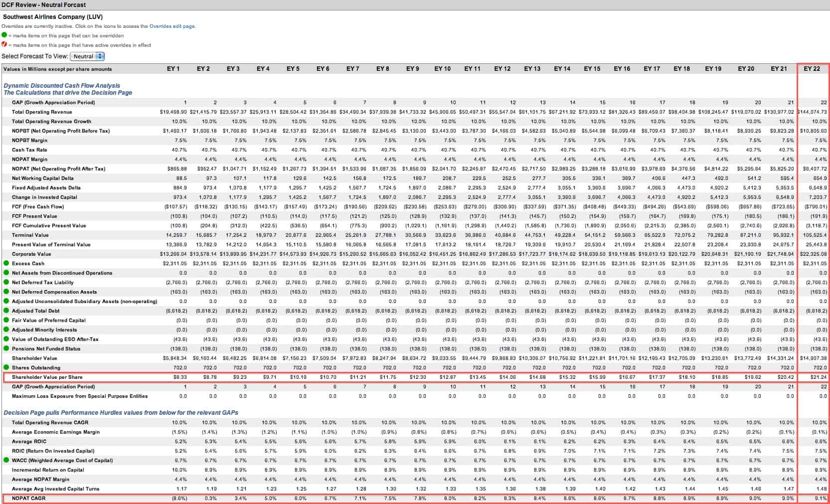Screen dimensions: 830x504
Task: Open override icon for Adjusted Minority Interests
Action: click(6, 330)
